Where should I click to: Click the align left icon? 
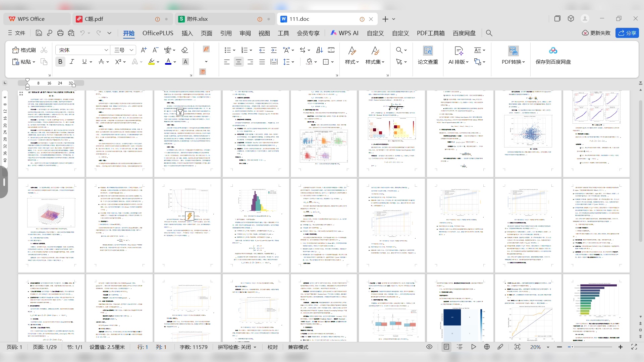point(227,62)
